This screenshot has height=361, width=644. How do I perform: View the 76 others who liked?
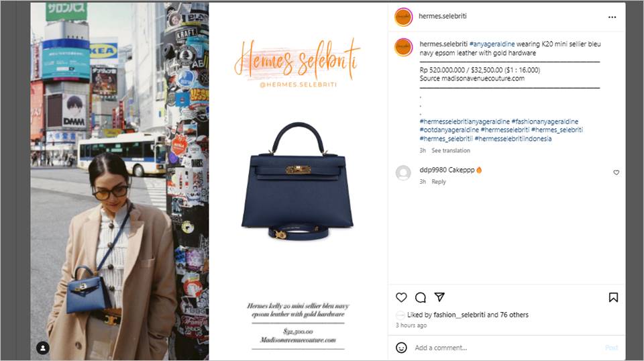click(x=515, y=315)
